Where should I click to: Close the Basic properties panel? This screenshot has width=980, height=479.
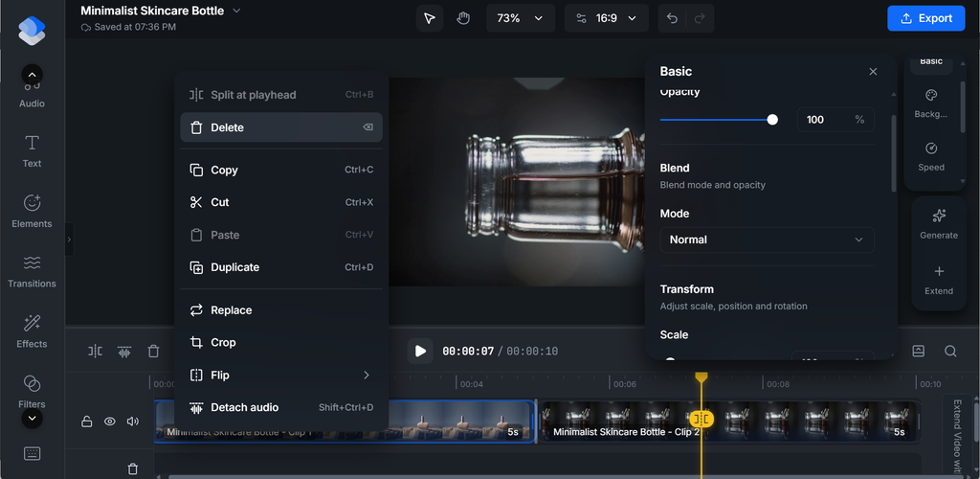(873, 71)
